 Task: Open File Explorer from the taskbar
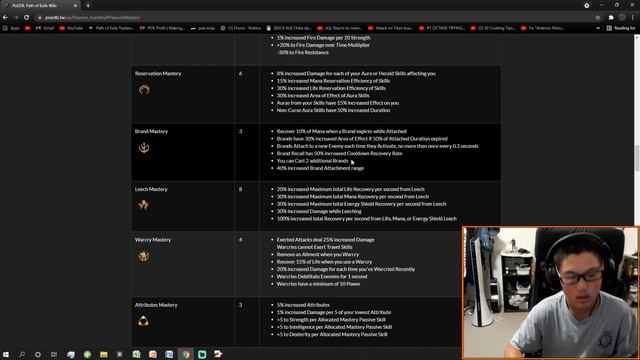point(104,354)
